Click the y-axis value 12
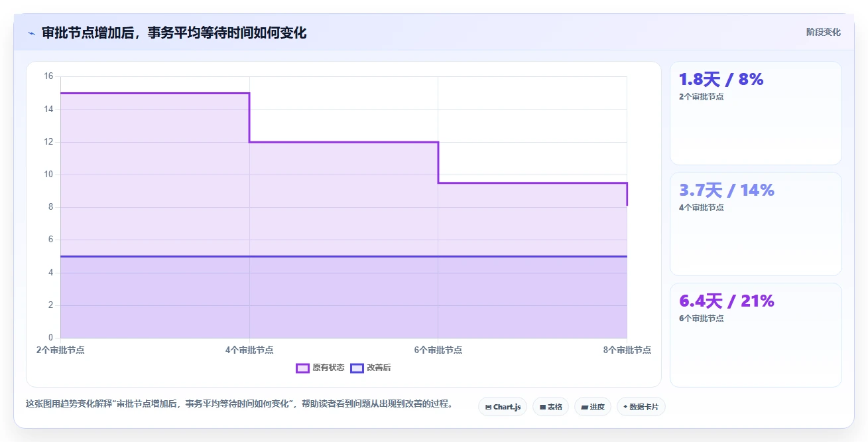This screenshot has height=442, width=868. pos(48,142)
